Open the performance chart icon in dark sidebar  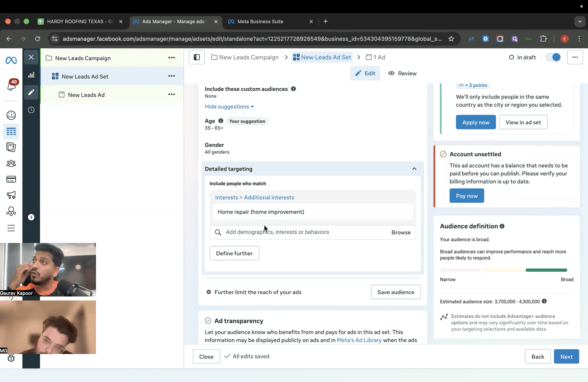31,75
